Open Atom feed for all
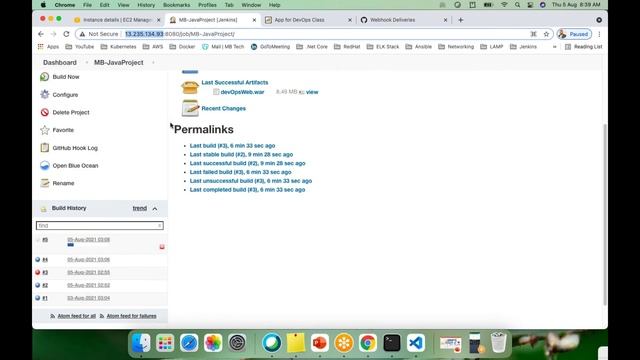 coord(76,316)
